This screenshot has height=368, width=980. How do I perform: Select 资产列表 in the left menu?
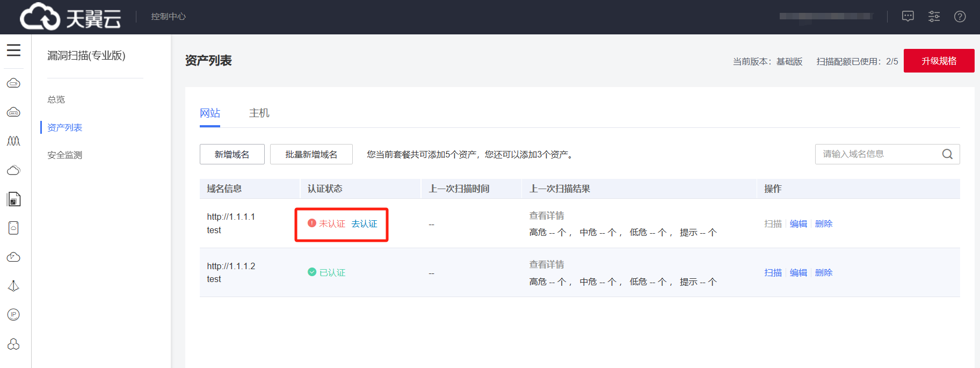64,127
